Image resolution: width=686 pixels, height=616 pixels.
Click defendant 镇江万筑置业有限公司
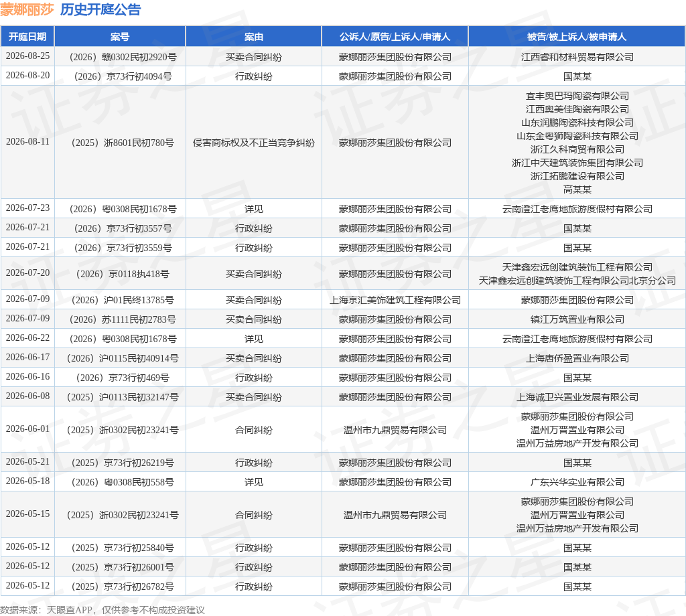pyautogui.click(x=577, y=319)
